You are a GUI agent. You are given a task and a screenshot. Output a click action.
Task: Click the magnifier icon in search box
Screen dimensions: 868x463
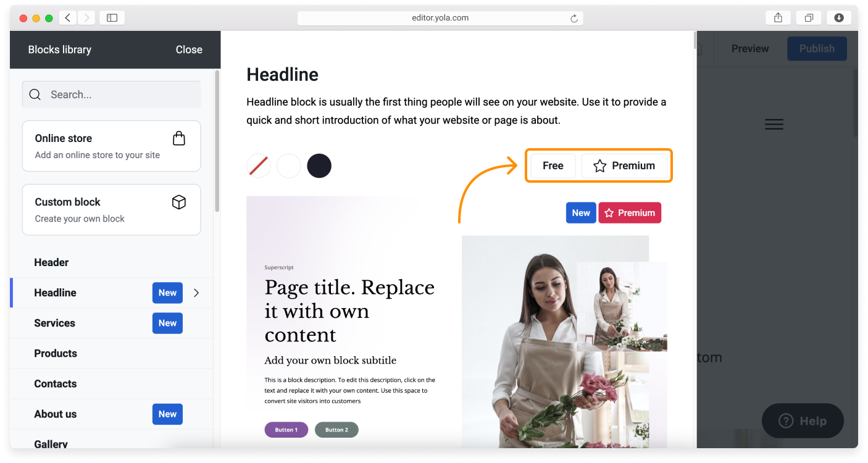point(35,94)
